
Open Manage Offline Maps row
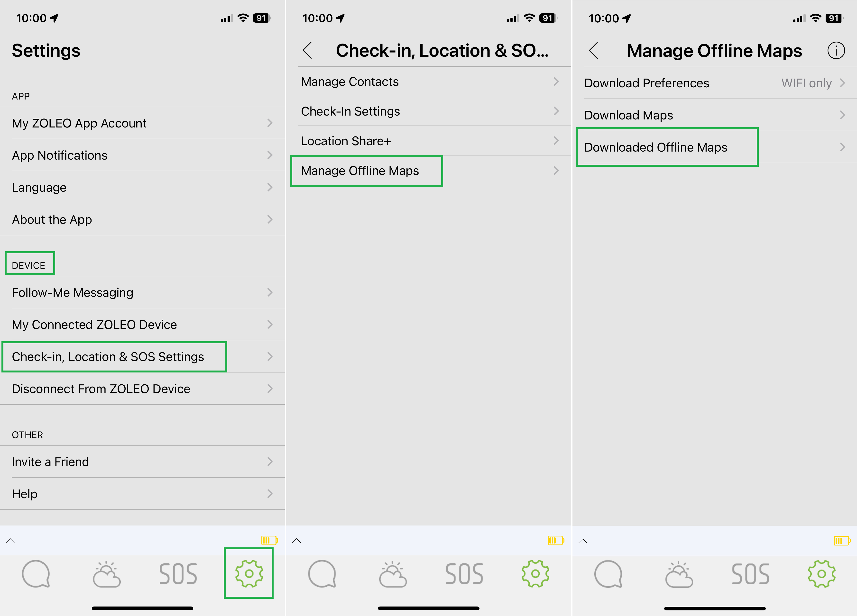pos(429,170)
